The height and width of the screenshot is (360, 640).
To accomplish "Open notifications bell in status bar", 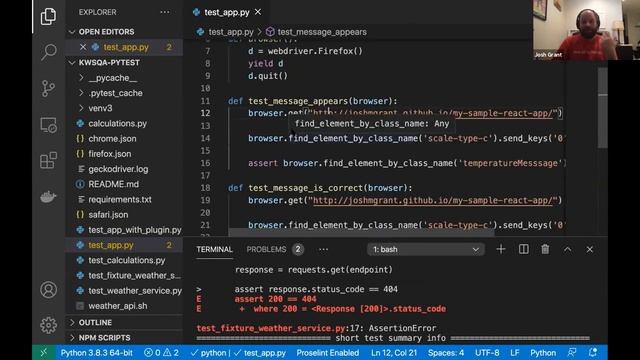I will [x=592, y=353].
